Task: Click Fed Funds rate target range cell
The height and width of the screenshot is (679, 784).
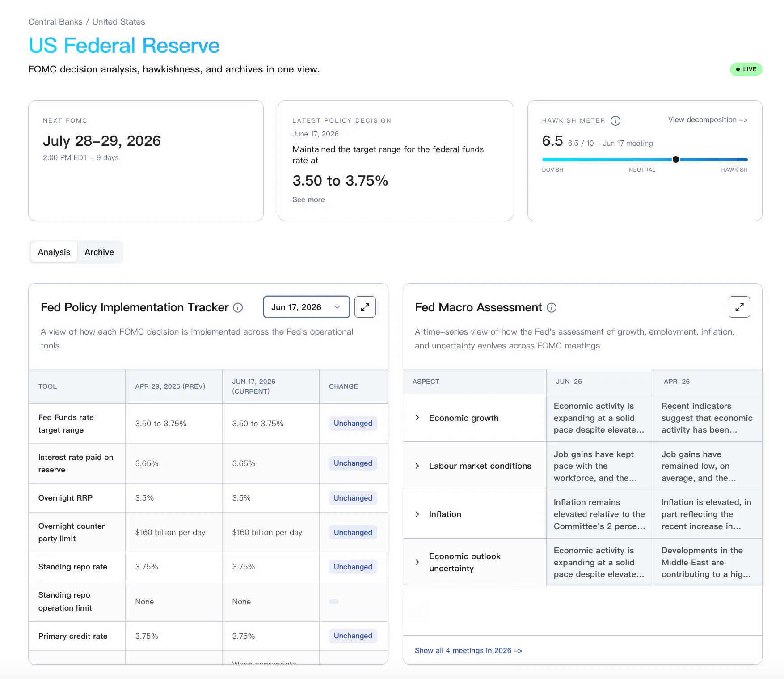Action: (x=77, y=424)
